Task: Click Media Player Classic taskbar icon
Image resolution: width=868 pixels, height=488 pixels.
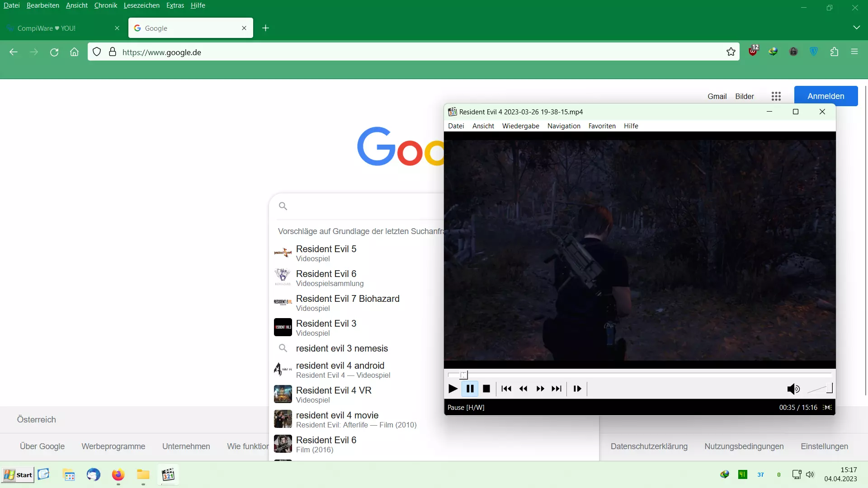Action: pyautogui.click(x=168, y=474)
